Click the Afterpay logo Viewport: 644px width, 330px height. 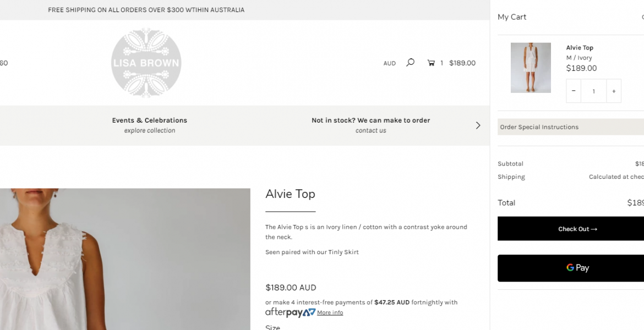coord(290,312)
